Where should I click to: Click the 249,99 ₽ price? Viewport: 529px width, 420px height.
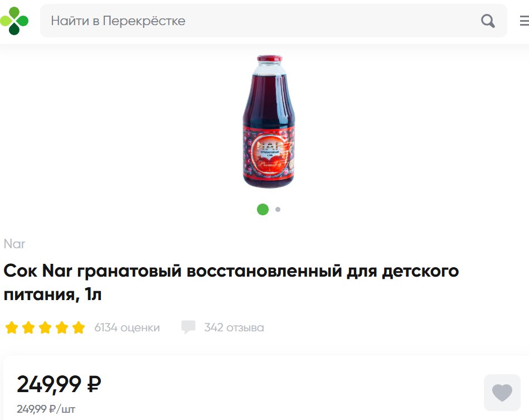59,384
